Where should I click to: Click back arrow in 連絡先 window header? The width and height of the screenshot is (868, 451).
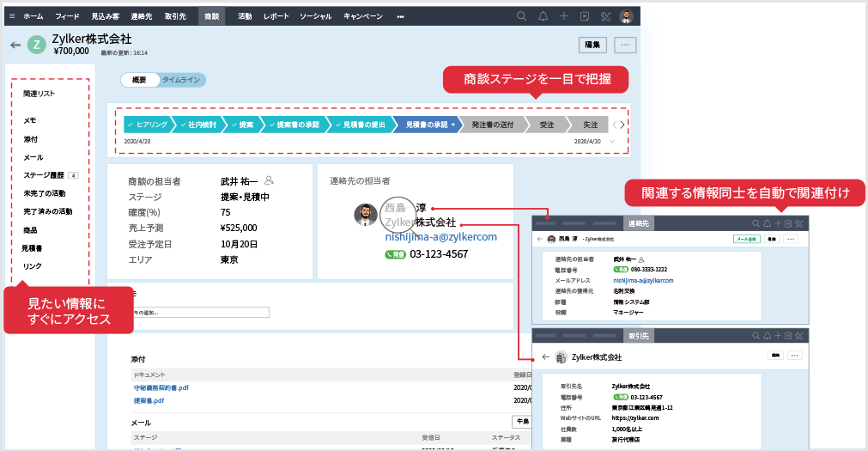pyautogui.click(x=540, y=239)
